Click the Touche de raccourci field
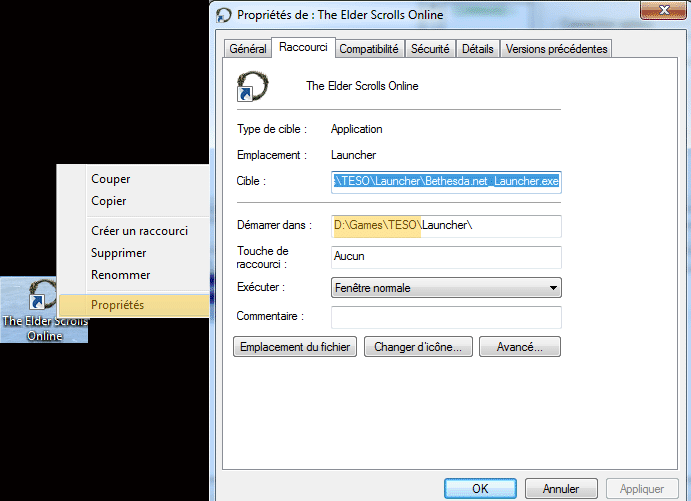Screen dimensions: 691x501 (x=446, y=257)
